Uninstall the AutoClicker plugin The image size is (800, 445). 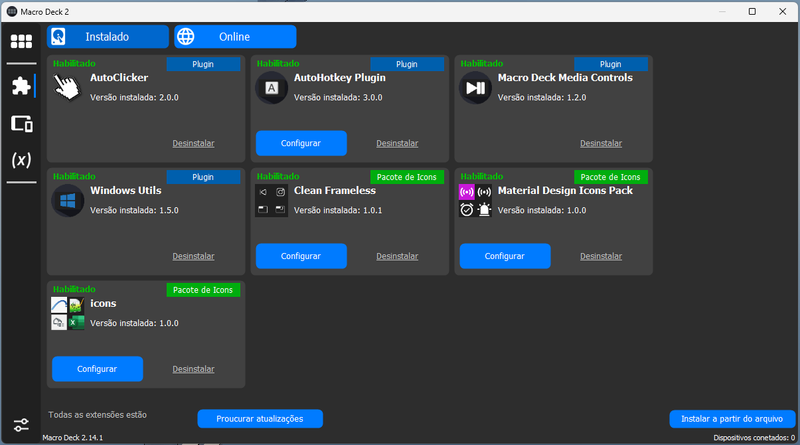coord(193,143)
